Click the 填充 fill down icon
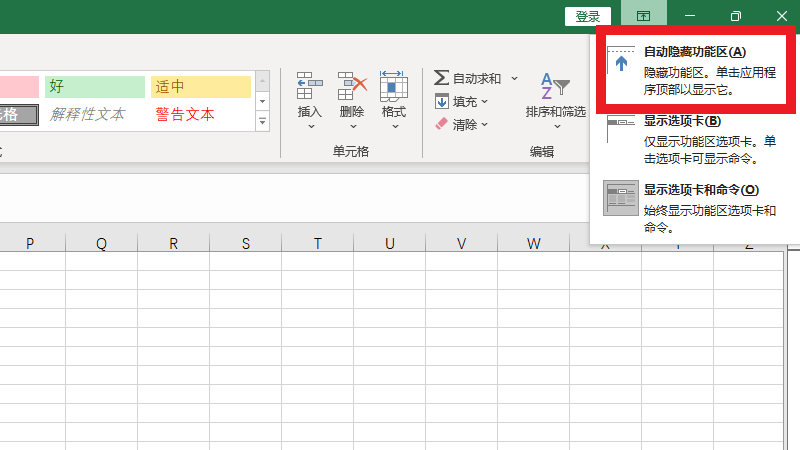Screen dimensions: 800x450 click(442, 102)
